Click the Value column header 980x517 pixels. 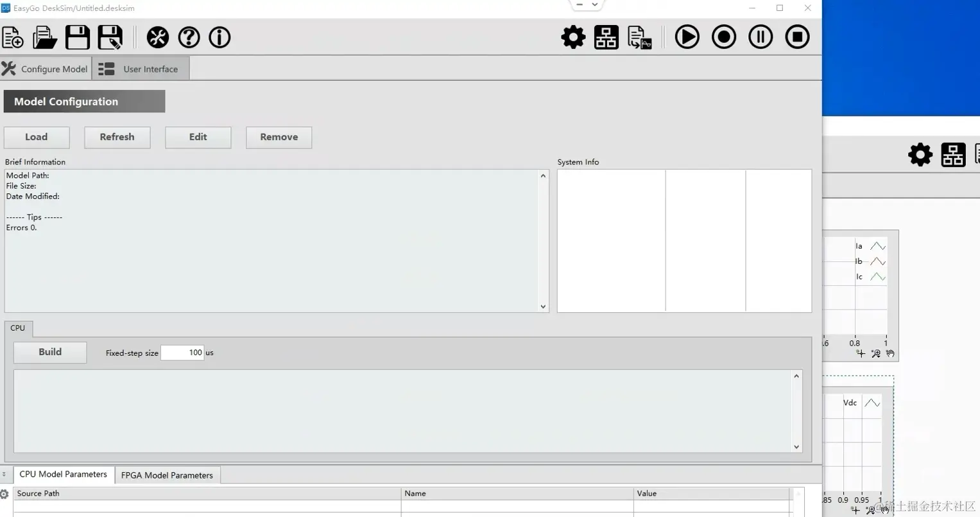(712, 493)
